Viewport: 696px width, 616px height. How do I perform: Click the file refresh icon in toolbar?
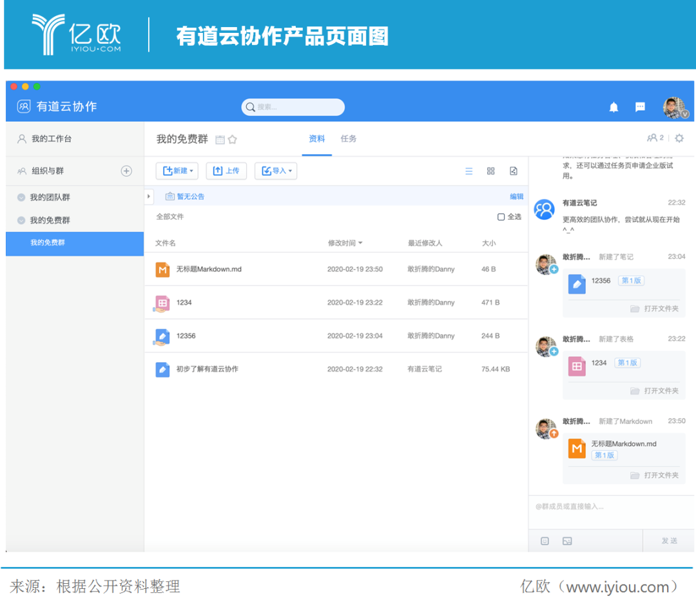[513, 171]
